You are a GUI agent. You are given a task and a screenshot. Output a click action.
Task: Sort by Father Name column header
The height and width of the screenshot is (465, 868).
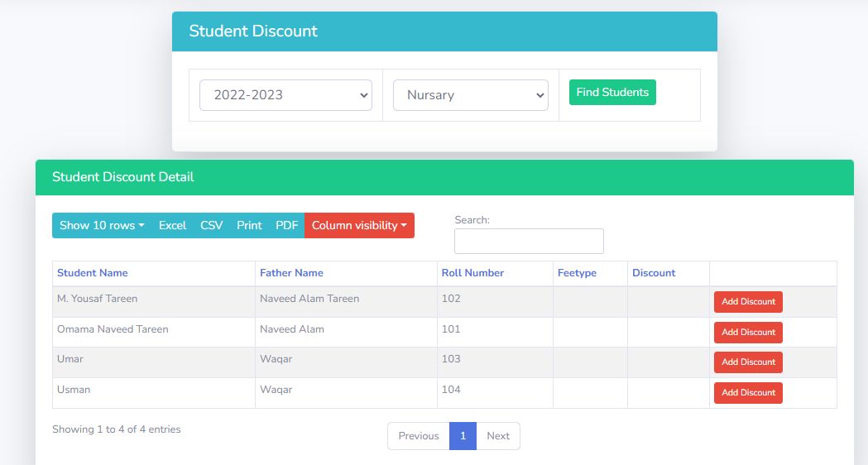tap(291, 273)
